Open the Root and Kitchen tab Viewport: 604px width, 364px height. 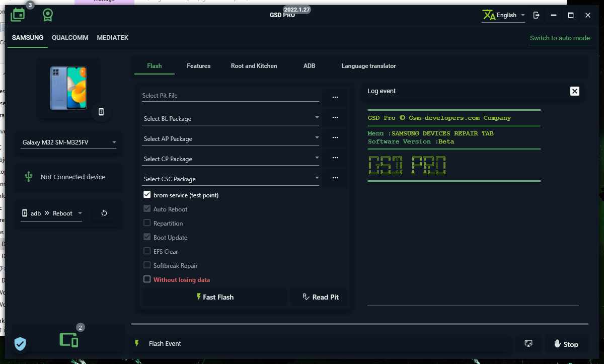254,66
